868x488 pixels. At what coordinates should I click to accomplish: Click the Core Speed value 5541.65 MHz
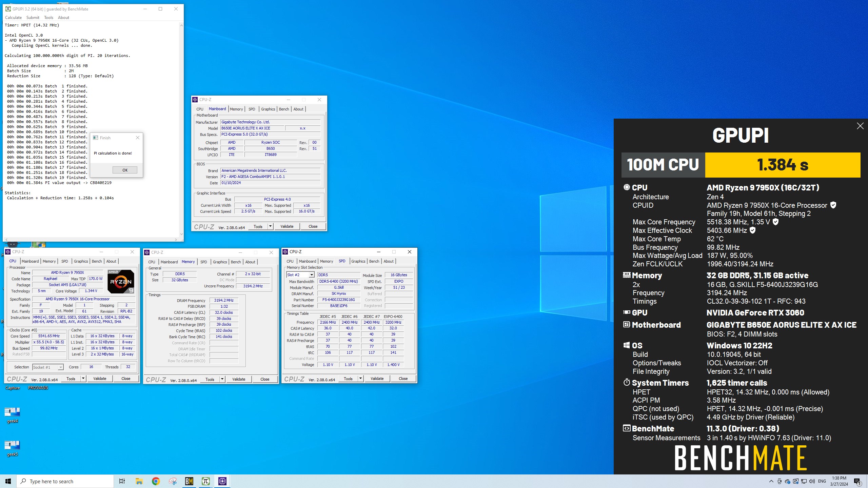tap(49, 336)
